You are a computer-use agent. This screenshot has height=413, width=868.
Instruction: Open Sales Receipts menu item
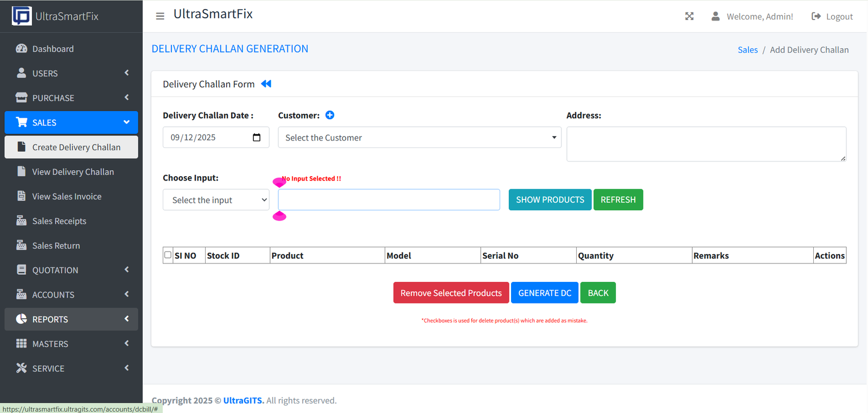coord(71,221)
